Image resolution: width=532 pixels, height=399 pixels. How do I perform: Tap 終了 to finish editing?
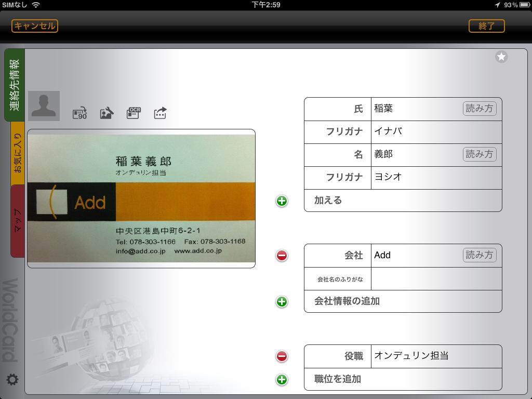486,26
